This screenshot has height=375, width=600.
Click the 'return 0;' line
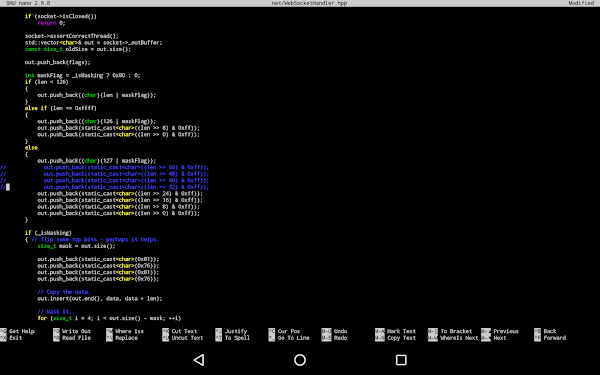pyautogui.click(x=51, y=23)
